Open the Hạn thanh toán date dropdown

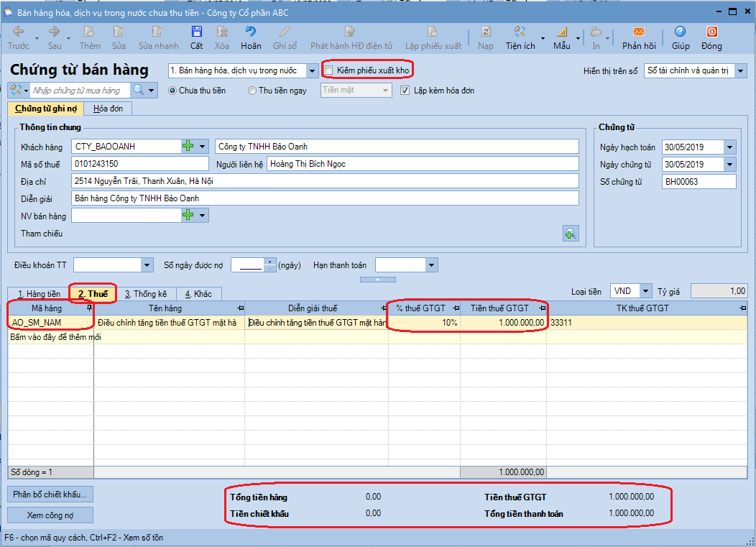(431, 265)
